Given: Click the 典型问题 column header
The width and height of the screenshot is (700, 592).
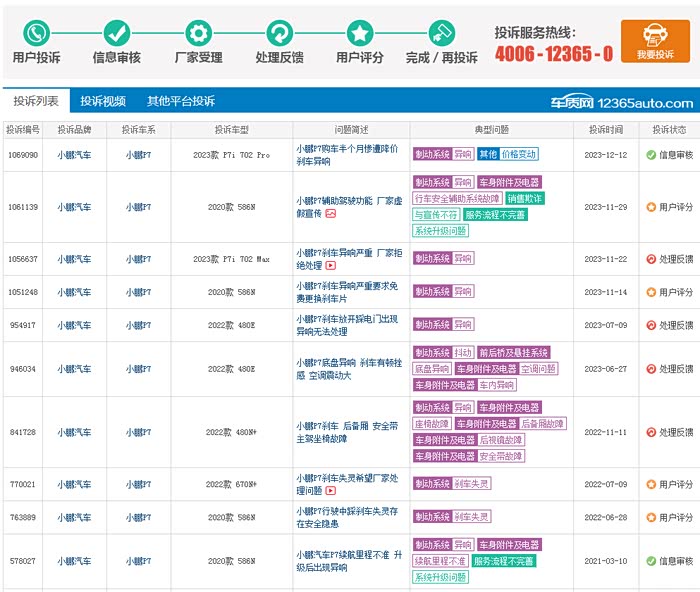Looking at the screenshot, I should coord(492,129).
